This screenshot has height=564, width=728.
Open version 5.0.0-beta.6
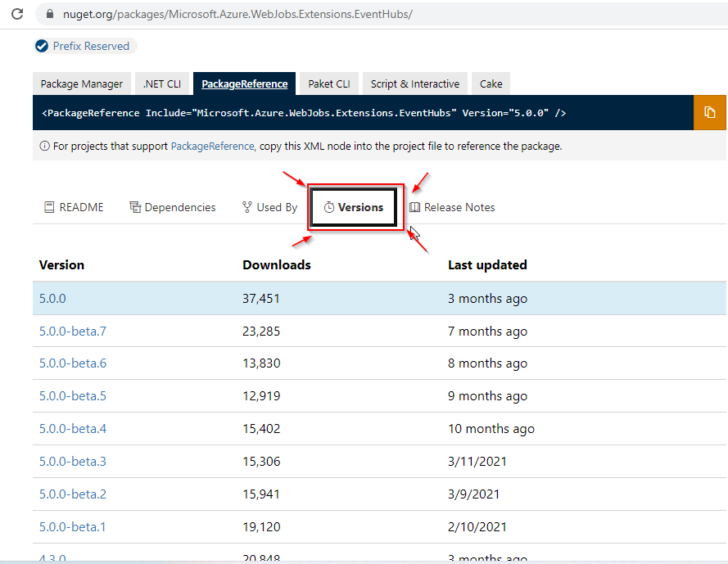(73, 363)
